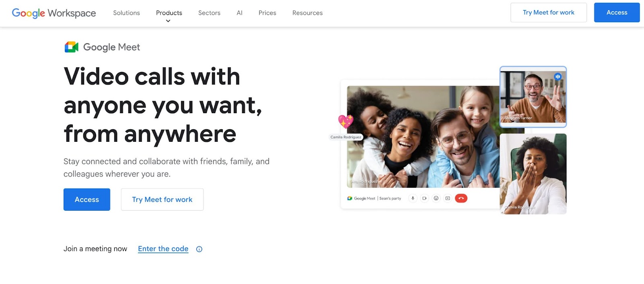Click the Enter the code link
This screenshot has height=284, width=644.
[x=163, y=249]
